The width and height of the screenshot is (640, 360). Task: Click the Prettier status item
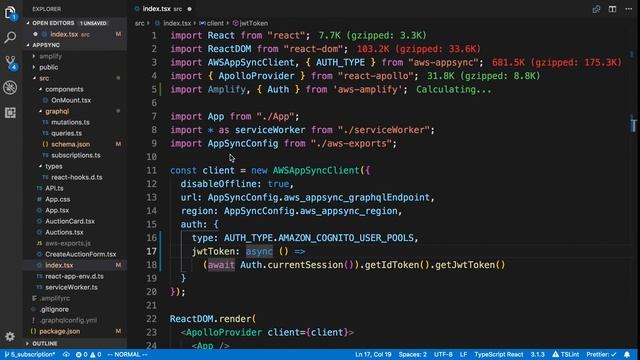pyautogui.click(x=601, y=355)
